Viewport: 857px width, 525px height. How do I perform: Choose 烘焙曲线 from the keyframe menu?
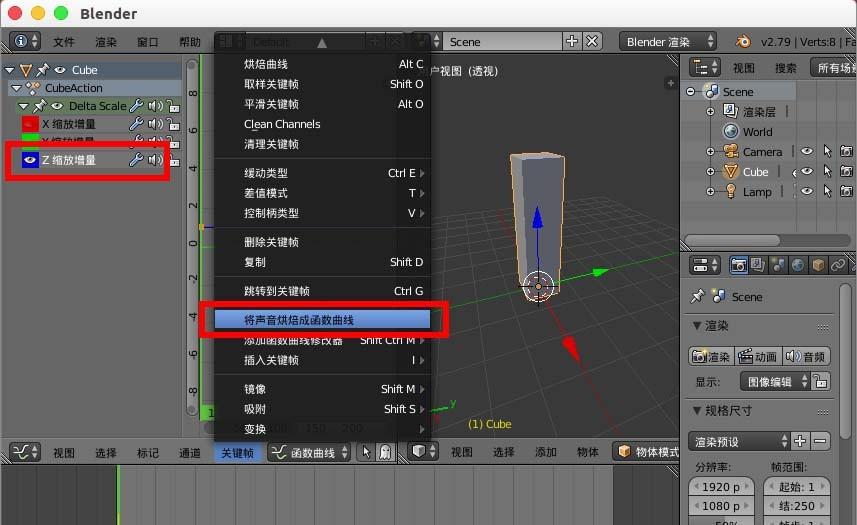click(x=322, y=64)
